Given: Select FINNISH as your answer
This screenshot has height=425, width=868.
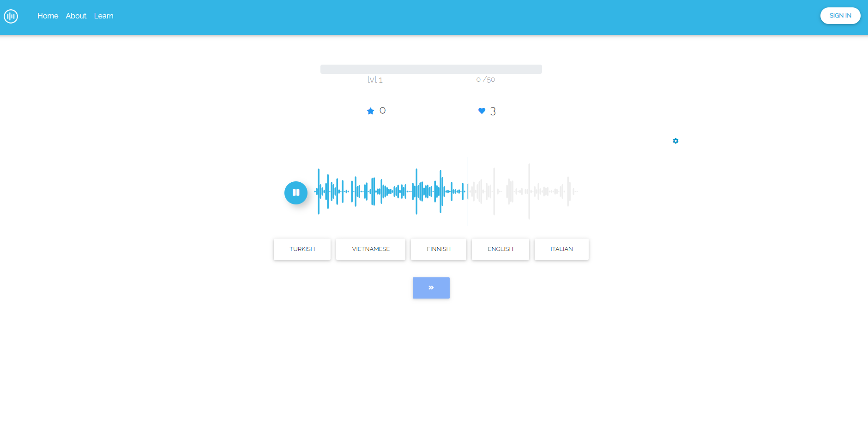Looking at the screenshot, I should [439, 249].
